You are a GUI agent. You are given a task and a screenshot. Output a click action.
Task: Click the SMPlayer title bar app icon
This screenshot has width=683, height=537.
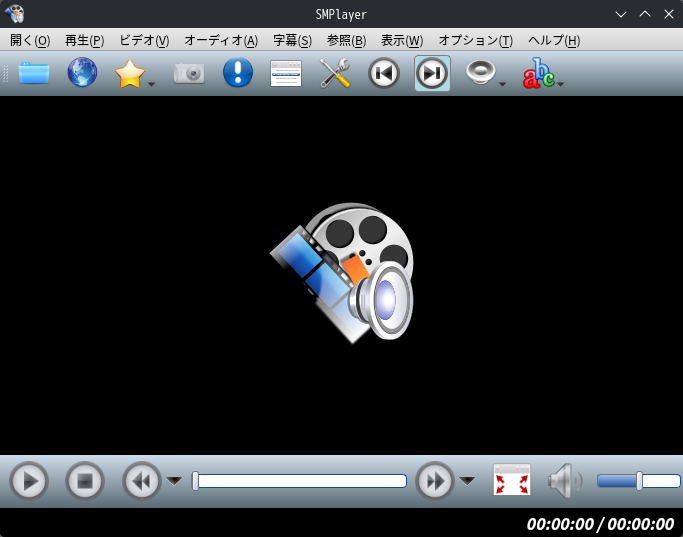point(15,14)
